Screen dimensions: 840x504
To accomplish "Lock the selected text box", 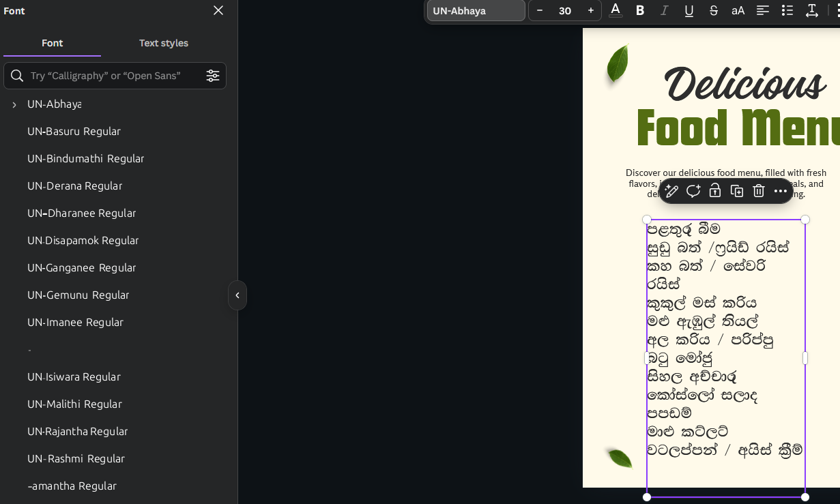I will click(x=715, y=191).
